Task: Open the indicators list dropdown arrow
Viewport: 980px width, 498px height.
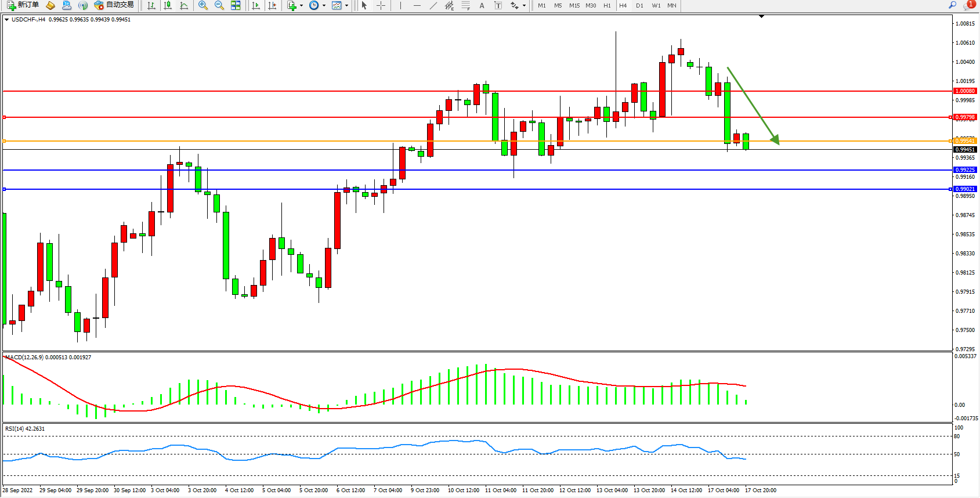Action: pos(301,6)
